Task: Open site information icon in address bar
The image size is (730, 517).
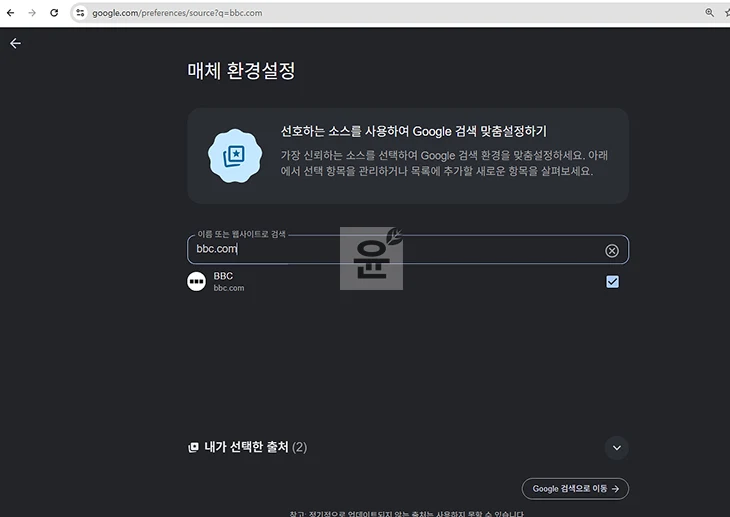Action: click(x=80, y=13)
